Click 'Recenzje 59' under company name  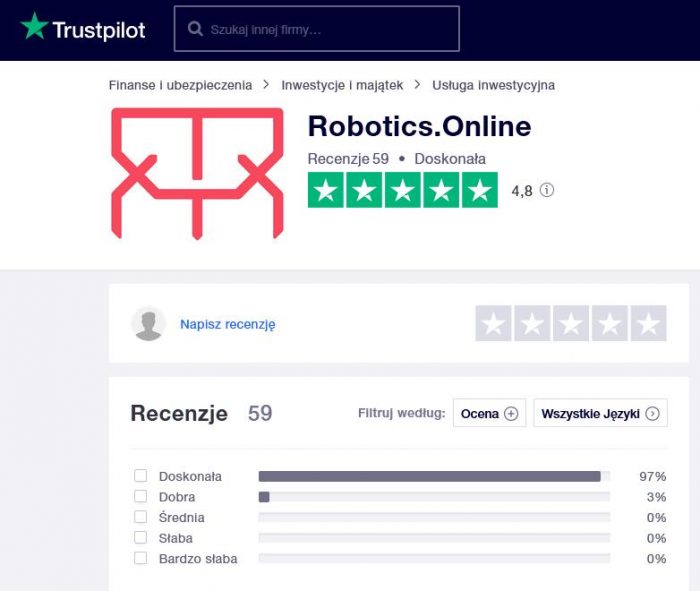point(348,158)
